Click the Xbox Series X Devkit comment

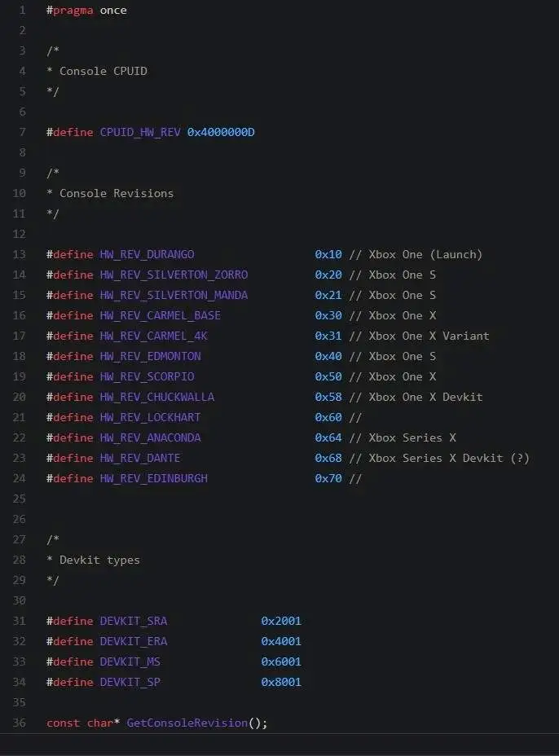[439, 458]
